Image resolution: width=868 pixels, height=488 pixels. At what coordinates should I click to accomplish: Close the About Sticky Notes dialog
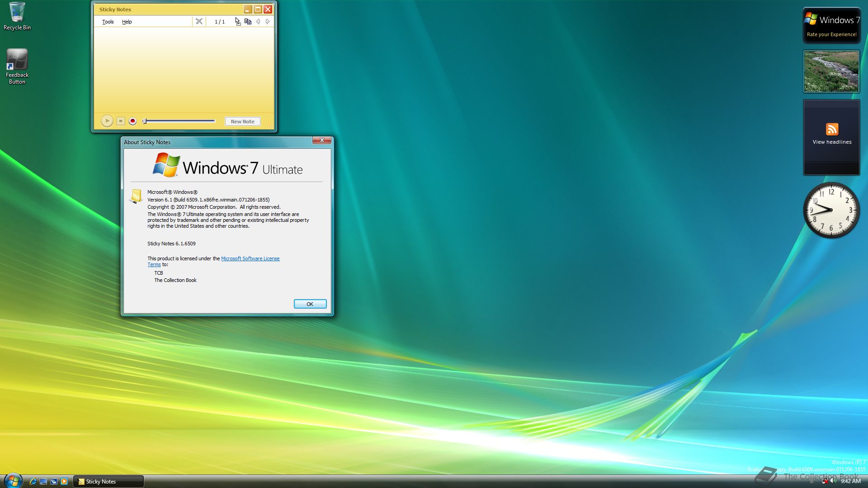click(322, 140)
